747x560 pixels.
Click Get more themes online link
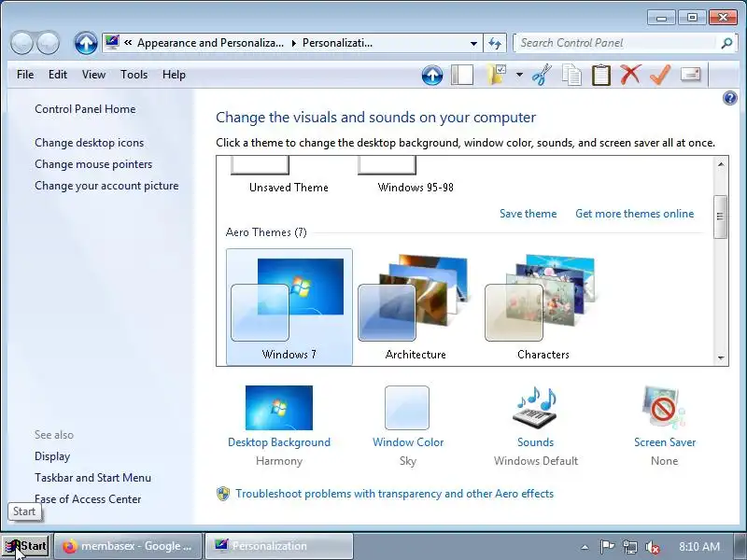coord(635,214)
